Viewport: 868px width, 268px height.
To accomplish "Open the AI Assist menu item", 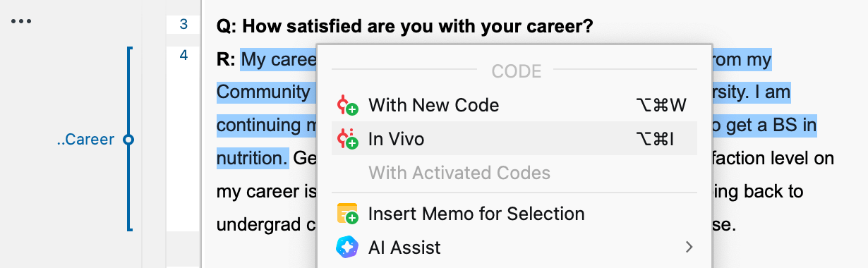I will [514, 247].
